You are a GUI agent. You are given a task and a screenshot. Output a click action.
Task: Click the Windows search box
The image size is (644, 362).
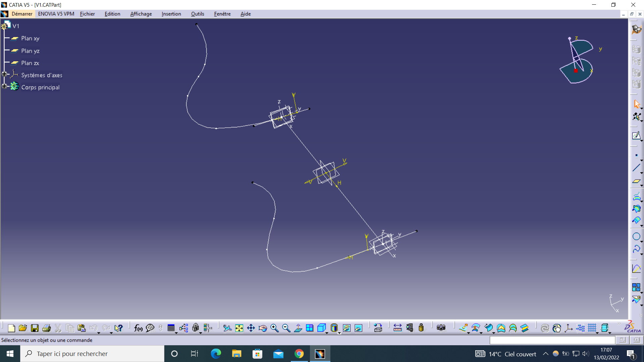click(x=92, y=354)
